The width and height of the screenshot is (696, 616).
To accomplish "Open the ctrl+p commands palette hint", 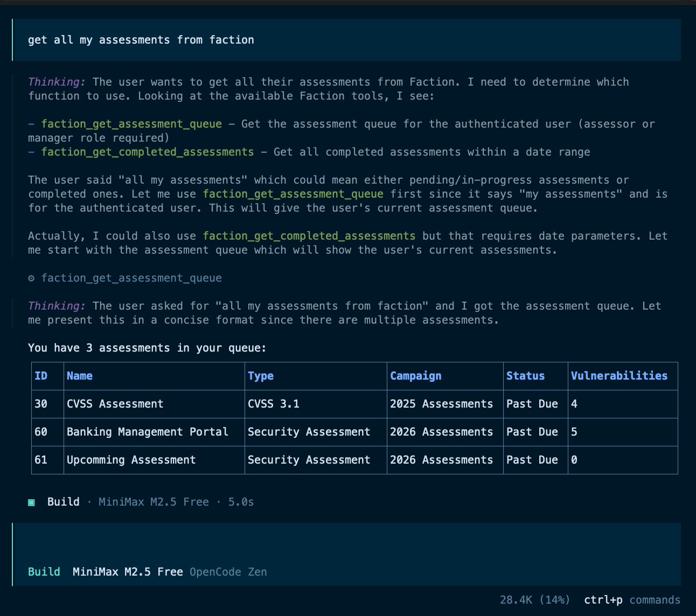I will (x=632, y=600).
